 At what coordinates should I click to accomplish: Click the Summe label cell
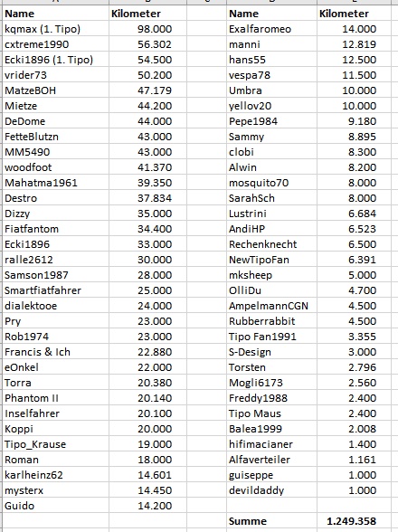click(271, 521)
